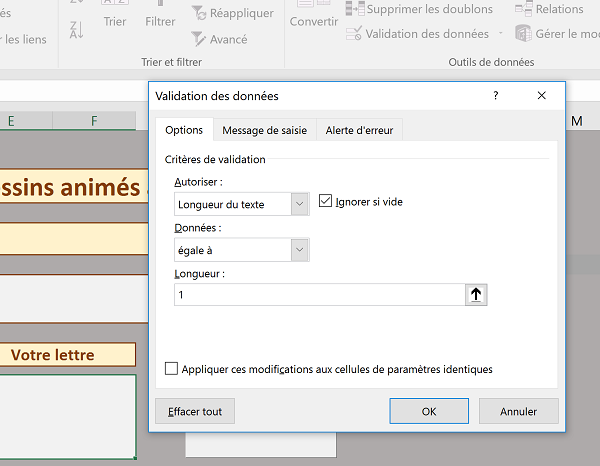Click the Validation des données ribbon icon
Screen dimensions: 600x466
354,34
